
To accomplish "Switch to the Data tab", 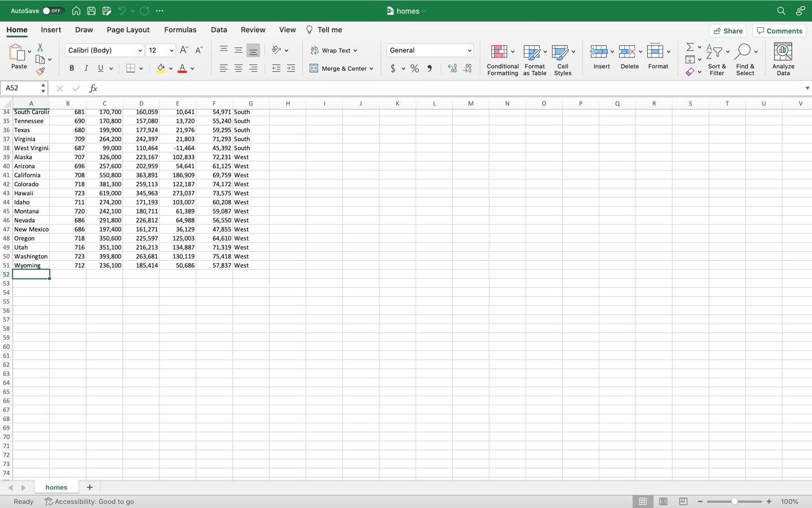I will coord(219,30).
